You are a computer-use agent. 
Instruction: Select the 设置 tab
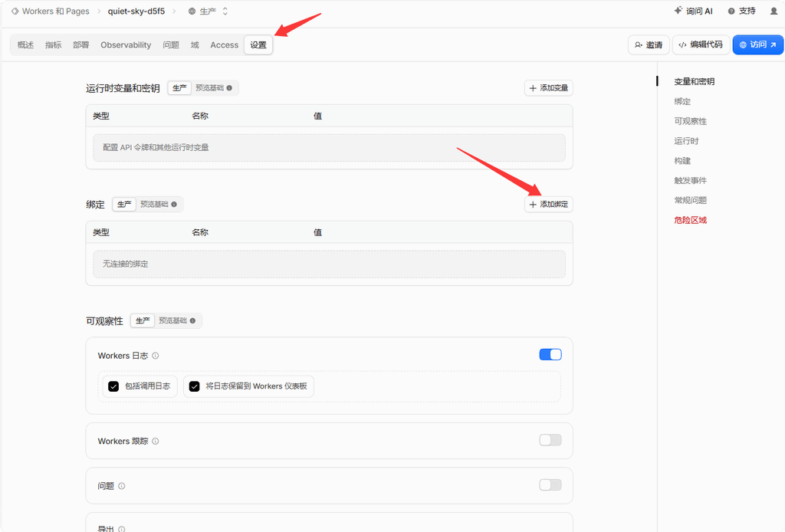point(258,45)
